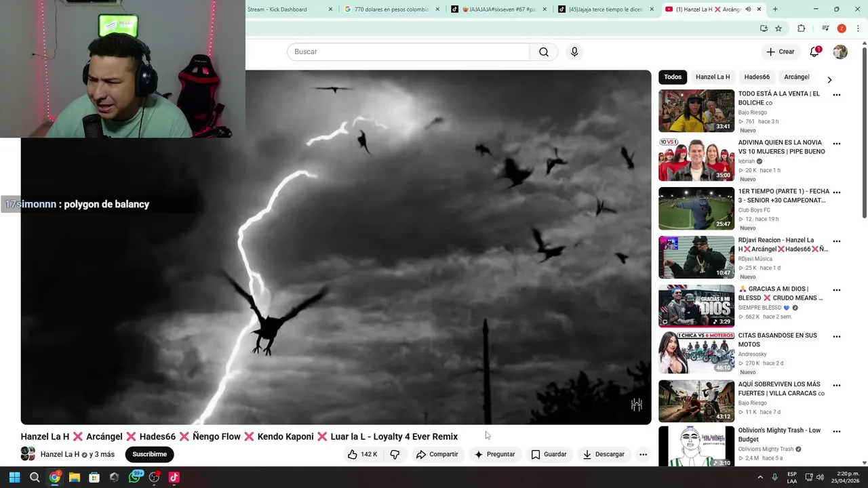The image size is (868, 488).
Task: Click Suscribirme button
Action: point(149,454)
